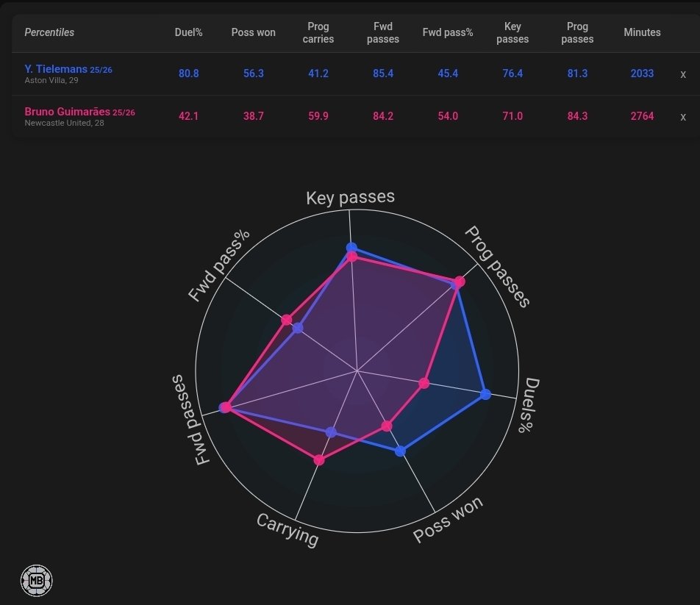Click blue Fwd pass% radar point
The width and height of the screenshot is (700, 605).
pyautogui.click(x=298, y=329)
